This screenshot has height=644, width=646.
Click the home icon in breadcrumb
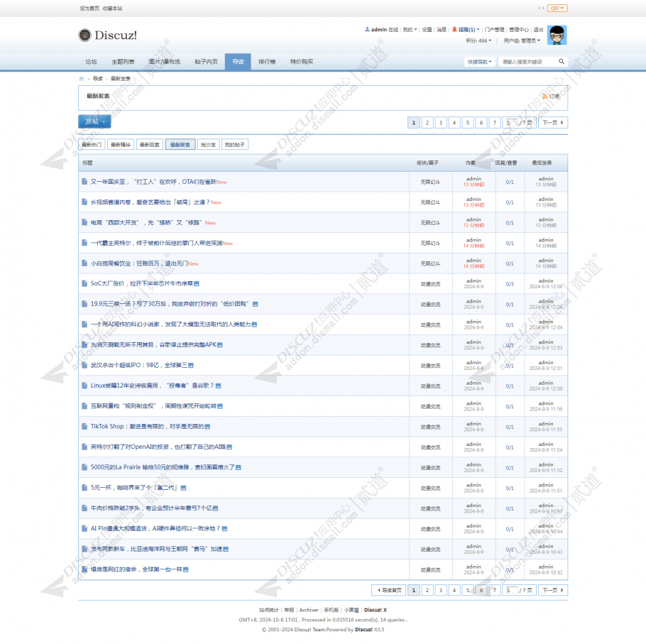click(82, 78)
